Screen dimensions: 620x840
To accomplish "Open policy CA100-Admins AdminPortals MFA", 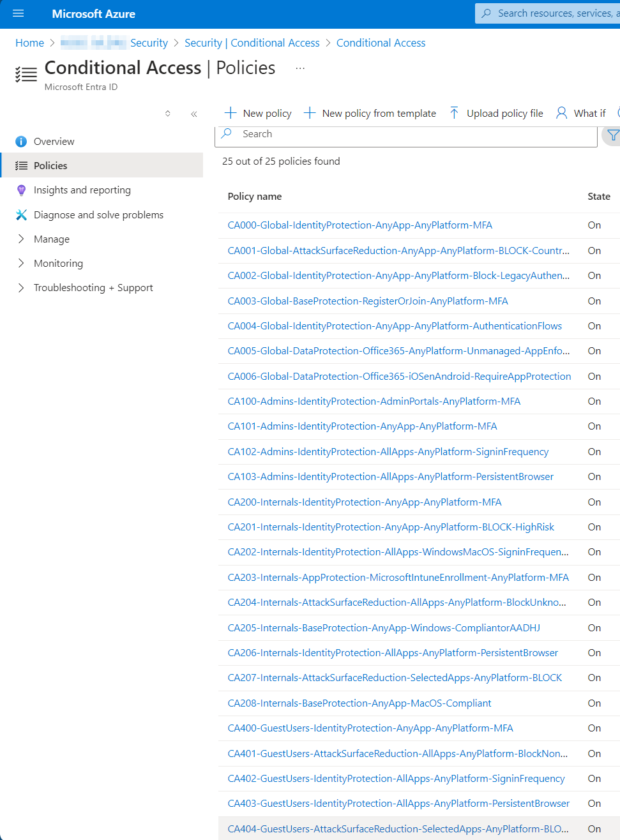I will coord(374,401).
